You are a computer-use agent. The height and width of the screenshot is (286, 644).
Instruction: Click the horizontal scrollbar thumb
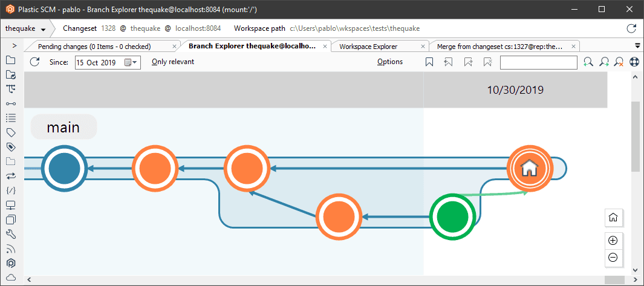point(615,279)
